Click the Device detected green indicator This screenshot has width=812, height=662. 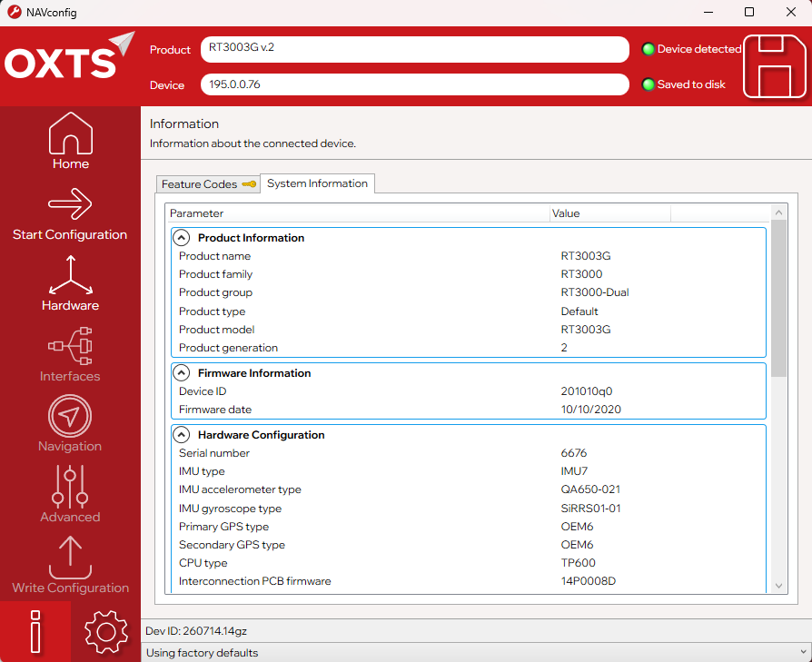[x=648, y=49]
